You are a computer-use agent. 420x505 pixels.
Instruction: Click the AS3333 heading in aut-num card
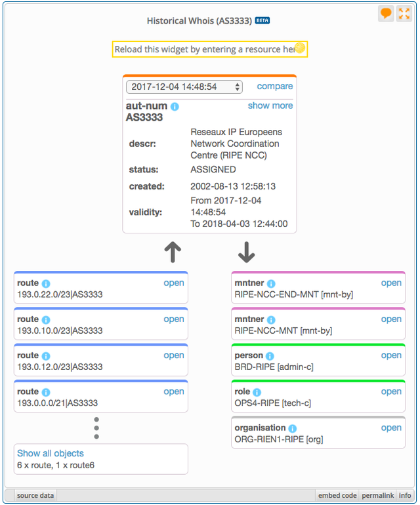coord(144,117)
